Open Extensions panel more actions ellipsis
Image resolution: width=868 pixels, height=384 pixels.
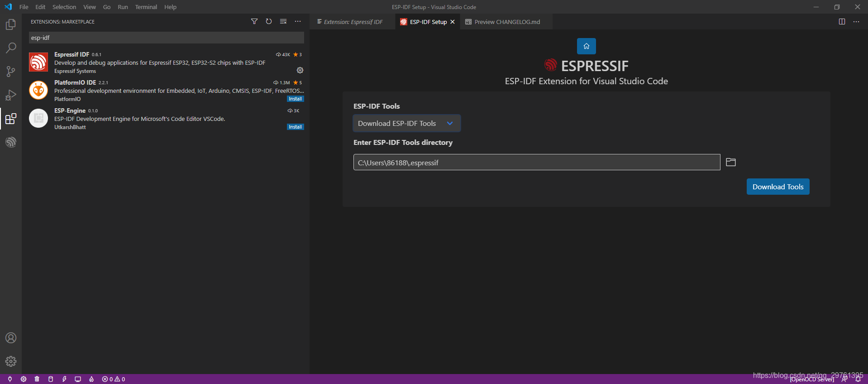click(298, 21)
